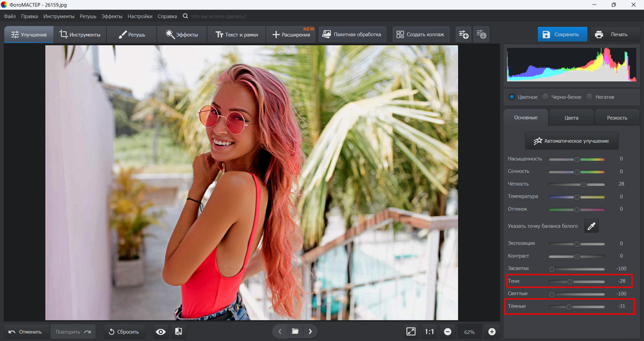
Task: Switch to the Резкость tab
Action: click(x=617, y=118)
